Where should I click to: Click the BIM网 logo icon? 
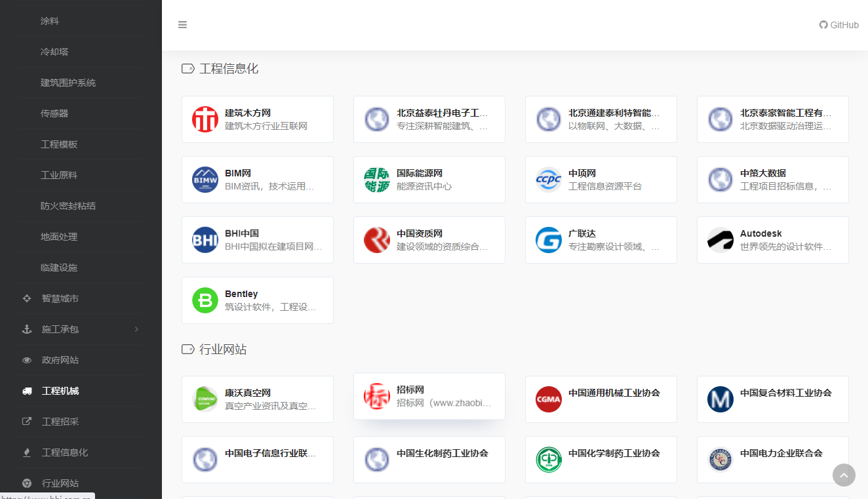coord(205,180)
